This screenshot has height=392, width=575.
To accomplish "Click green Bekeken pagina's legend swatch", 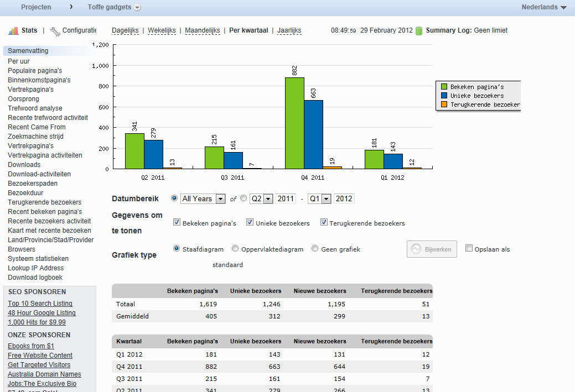I will pos(444,86).
